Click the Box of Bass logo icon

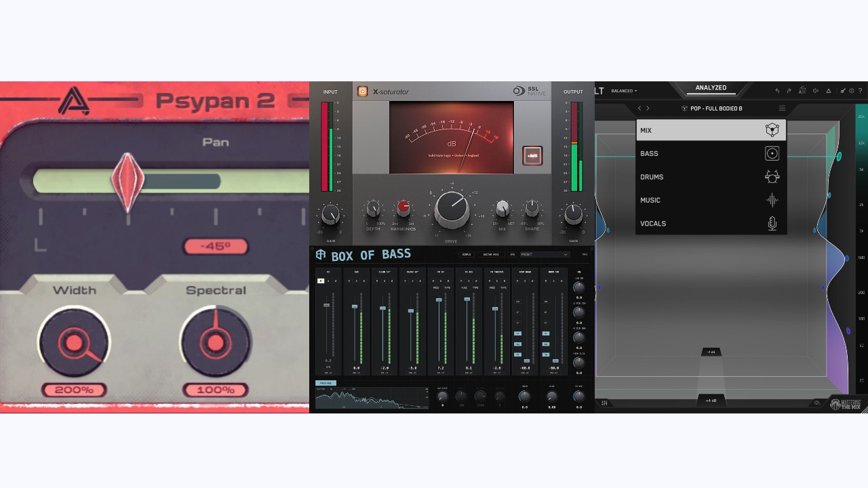[321, 254]
